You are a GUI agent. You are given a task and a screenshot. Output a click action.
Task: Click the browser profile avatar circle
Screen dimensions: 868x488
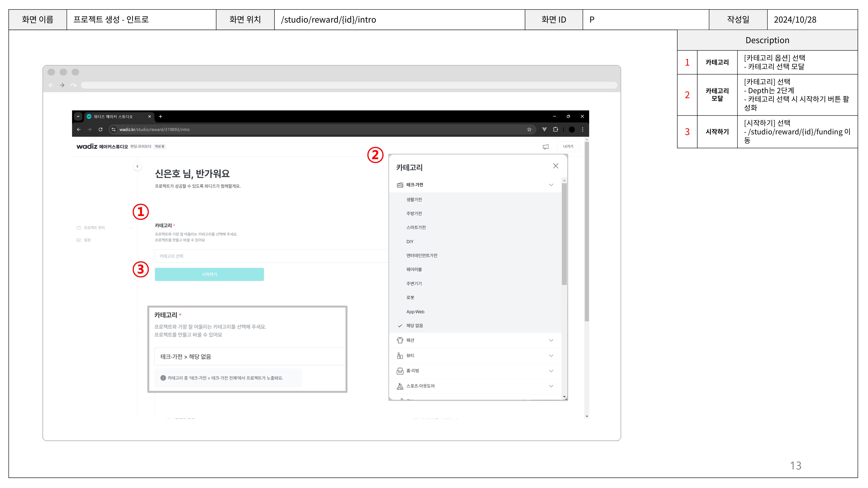[x=572, y=129]
